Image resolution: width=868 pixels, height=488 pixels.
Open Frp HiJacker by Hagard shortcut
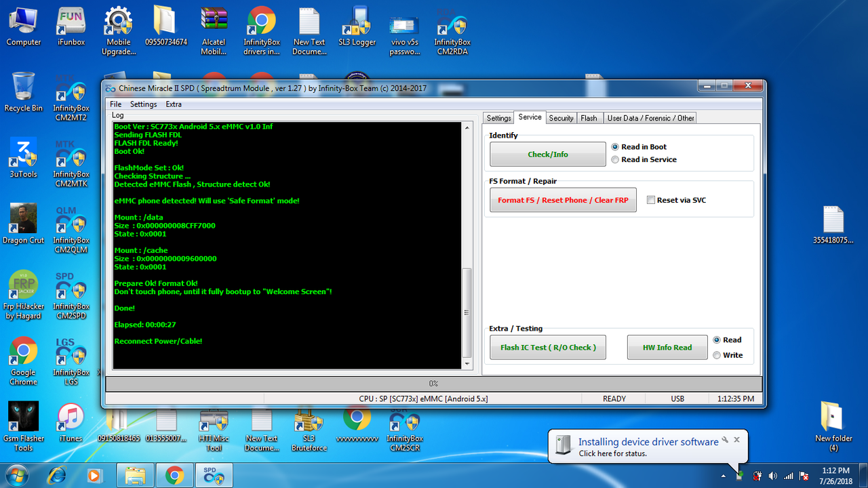coord(23,295)
